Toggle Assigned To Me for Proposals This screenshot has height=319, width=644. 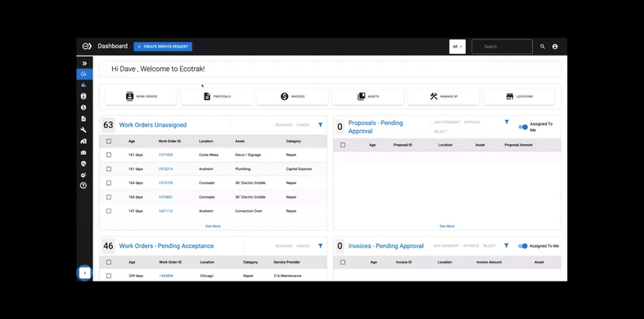point(523,127)
